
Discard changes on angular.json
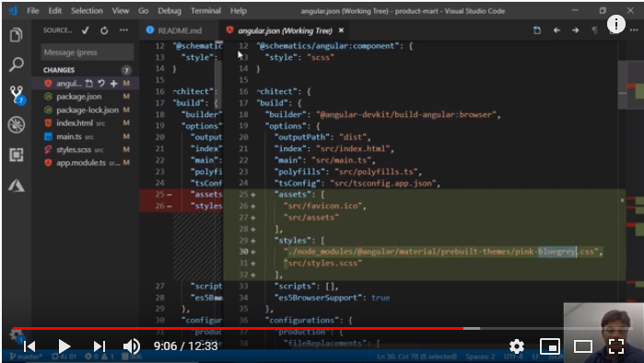[101, 83]
